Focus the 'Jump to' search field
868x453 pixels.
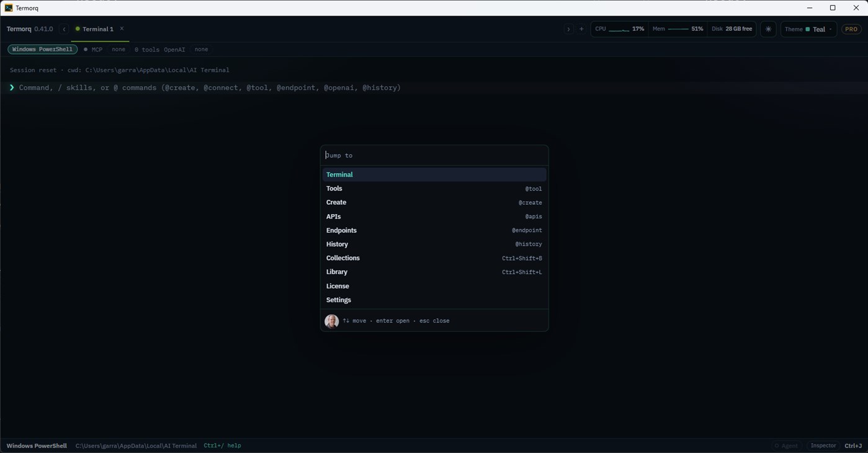point(434,155)
